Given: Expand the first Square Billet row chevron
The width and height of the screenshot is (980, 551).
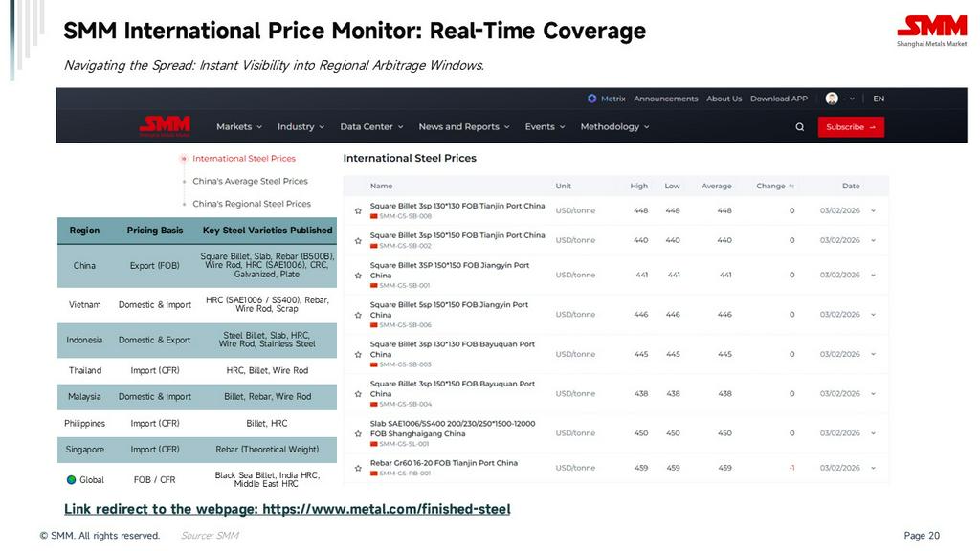Looking at the screenshot, I should point(873,210).
